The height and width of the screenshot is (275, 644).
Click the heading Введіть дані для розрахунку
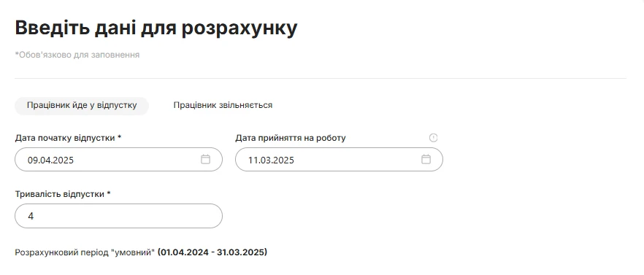coord(156,28)
